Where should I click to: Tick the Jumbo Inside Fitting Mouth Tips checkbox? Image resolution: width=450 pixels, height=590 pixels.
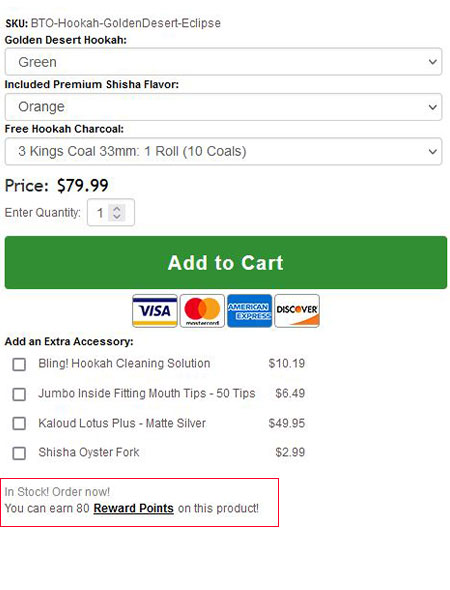pos(19,394)
